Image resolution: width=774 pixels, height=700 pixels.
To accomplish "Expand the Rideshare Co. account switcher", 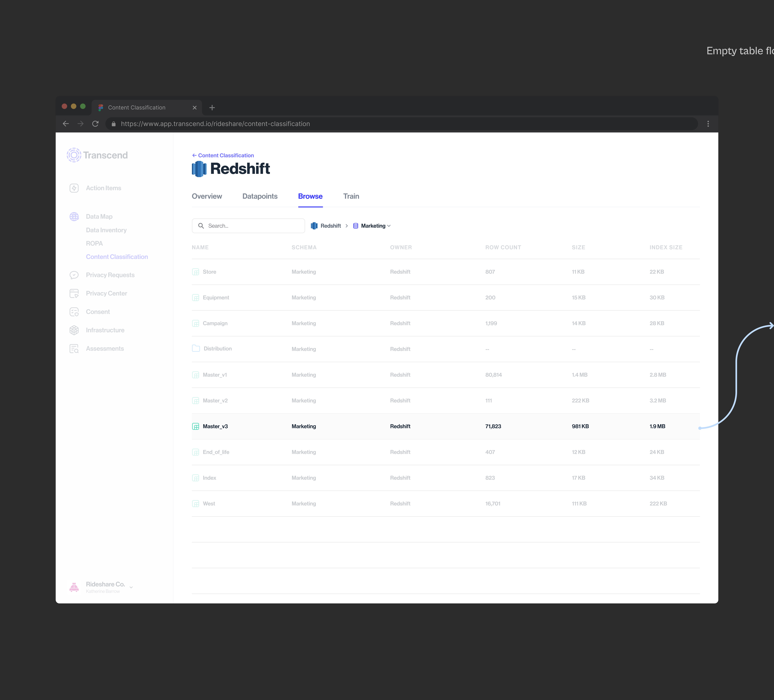I will [x=131, y=587].
